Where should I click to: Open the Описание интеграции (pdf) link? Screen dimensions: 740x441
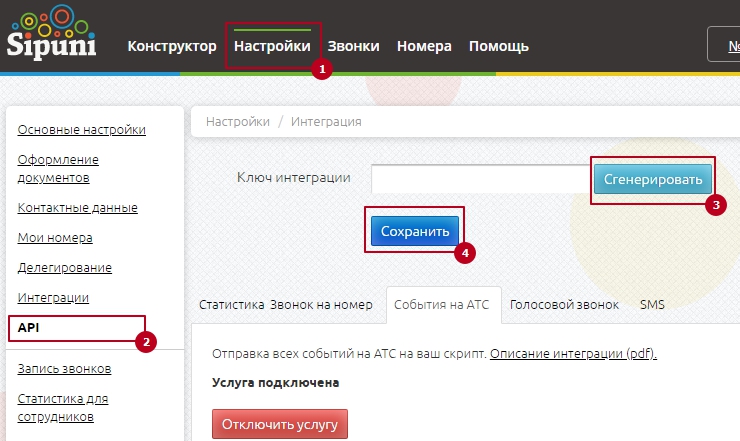(573, 354)
